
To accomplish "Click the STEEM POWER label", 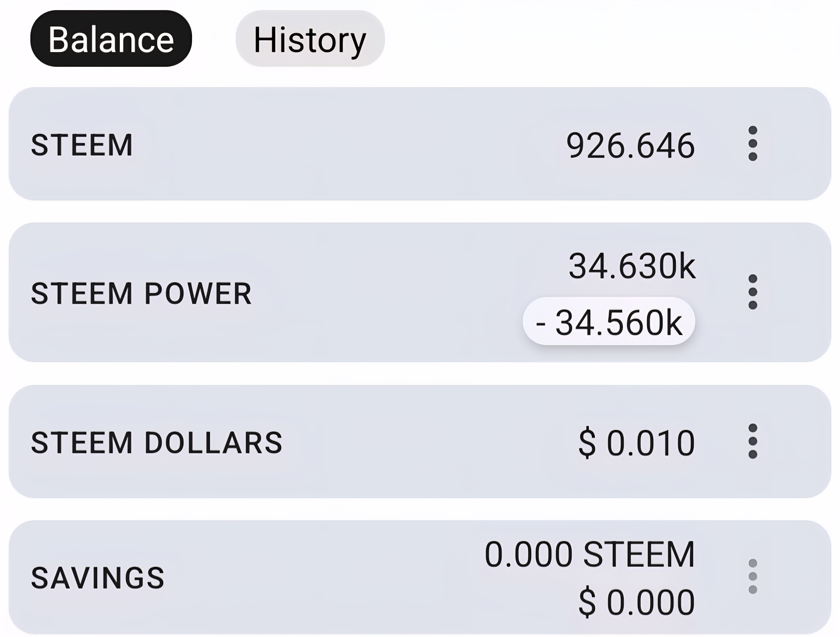I will coord(141,294).
